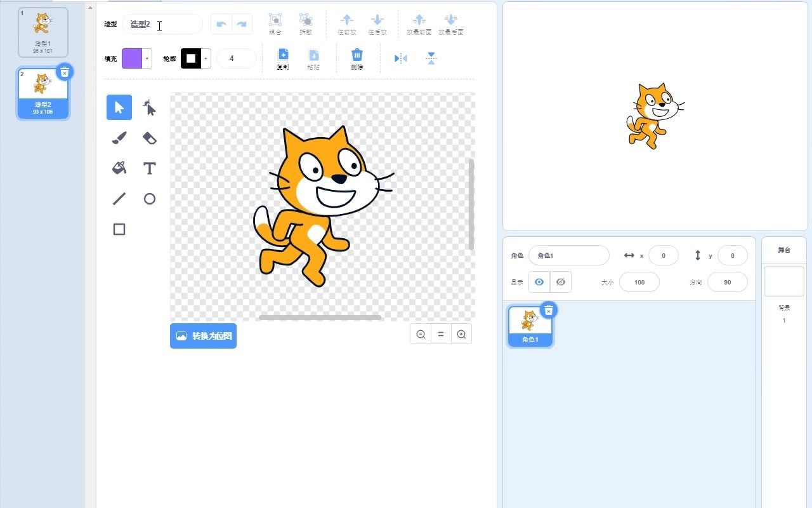Delete costume 造型2 with its trash badge

pos(65,72)
